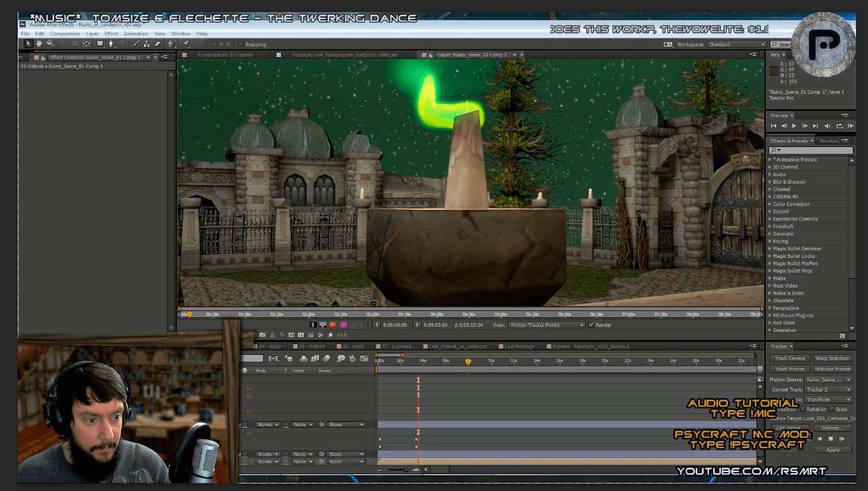This screenshot has height=491, width=868.
Task: Open the Effects & Presets panel menu icon
Action: click(845, 141)
